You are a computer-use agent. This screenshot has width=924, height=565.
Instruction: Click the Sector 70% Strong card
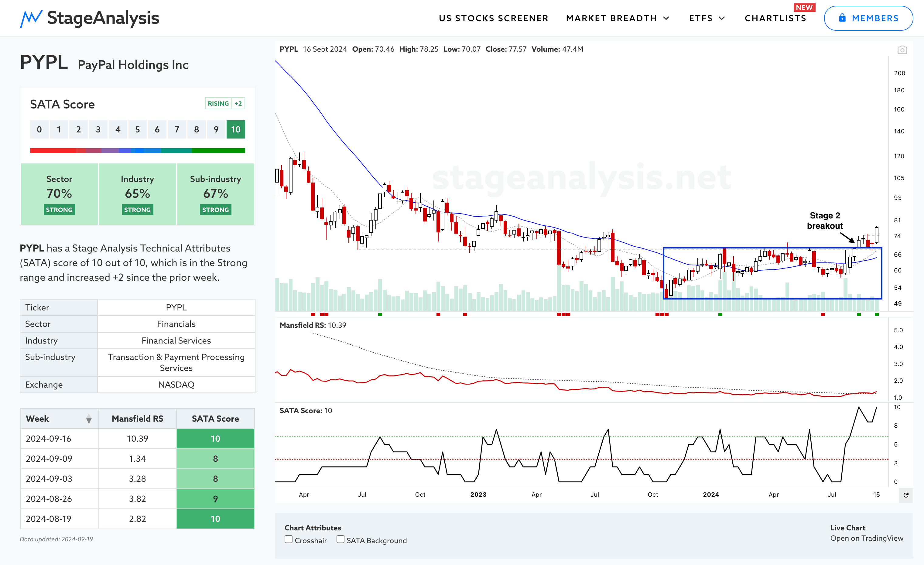[59, 194]
